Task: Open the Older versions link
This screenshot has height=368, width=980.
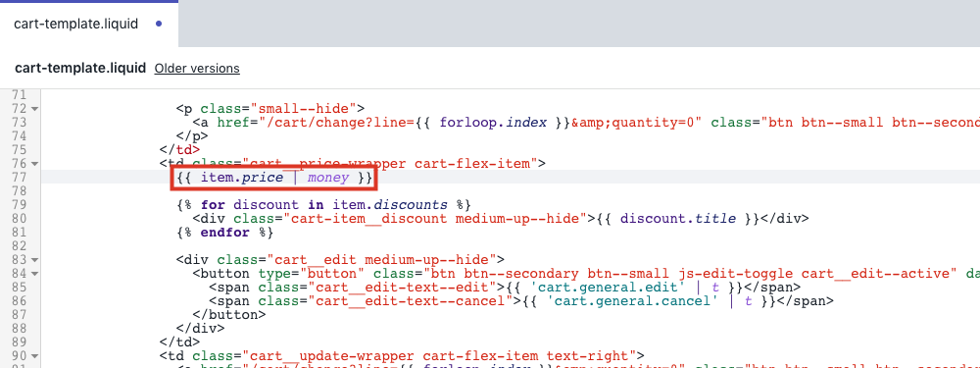Action: (197, 69)
